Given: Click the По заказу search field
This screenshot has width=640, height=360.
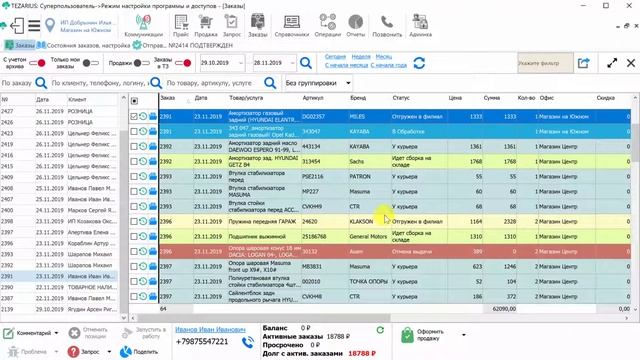Looking at the screenshot, I should point(18,83).
